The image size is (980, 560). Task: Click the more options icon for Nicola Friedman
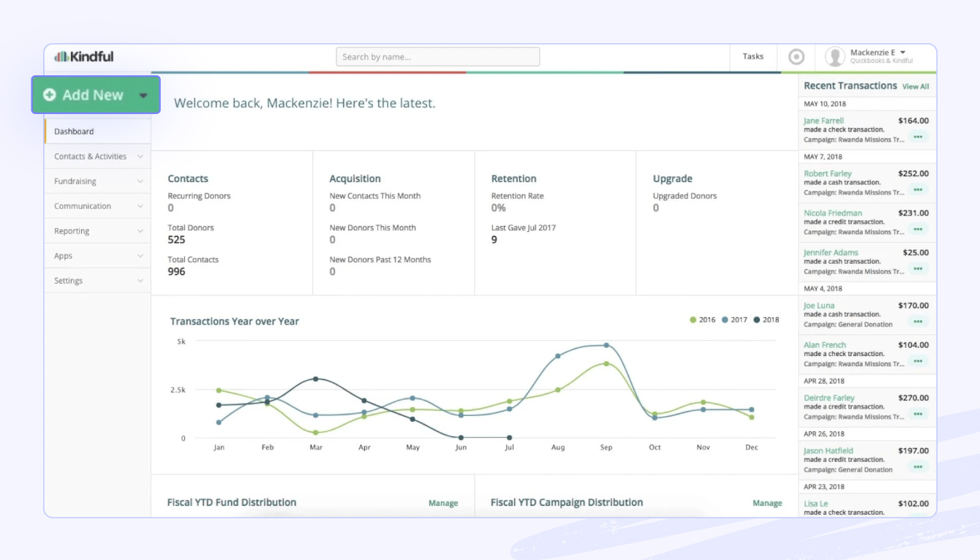(x=918, y=230)
